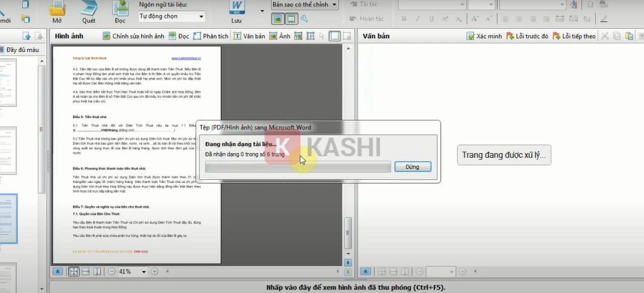The image size is (644, 293).
Task: Click the Xác minh verification icon
Action: [484, 36]
